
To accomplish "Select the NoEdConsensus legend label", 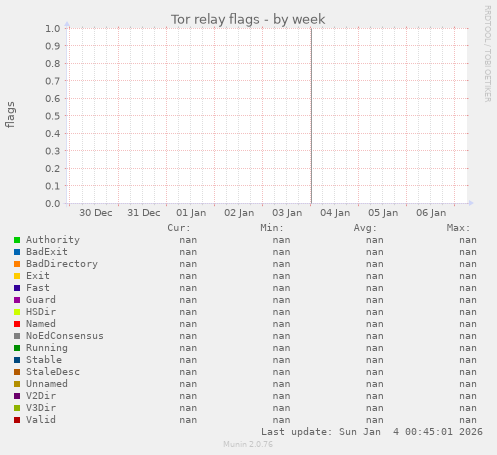I will click(x=65, y=336).
